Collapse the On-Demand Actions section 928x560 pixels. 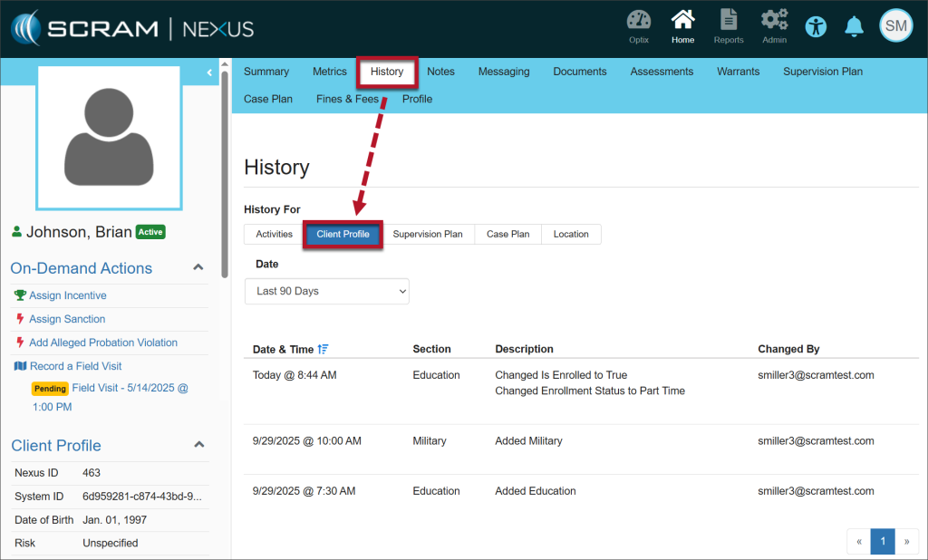199,267
